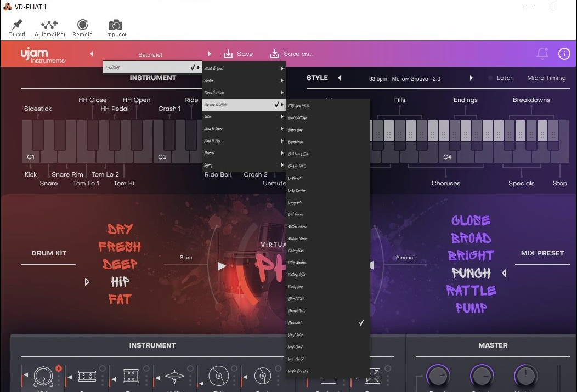Choose the West Coast preset
The height and width of the screenshot is (392, 577).
pos(328,347)
